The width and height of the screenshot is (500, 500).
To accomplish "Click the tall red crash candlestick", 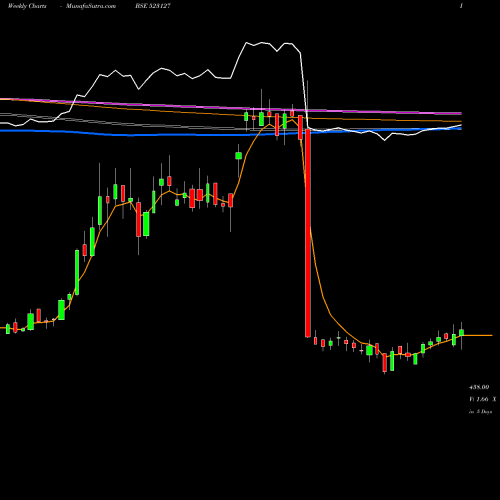I will point(308,233).
